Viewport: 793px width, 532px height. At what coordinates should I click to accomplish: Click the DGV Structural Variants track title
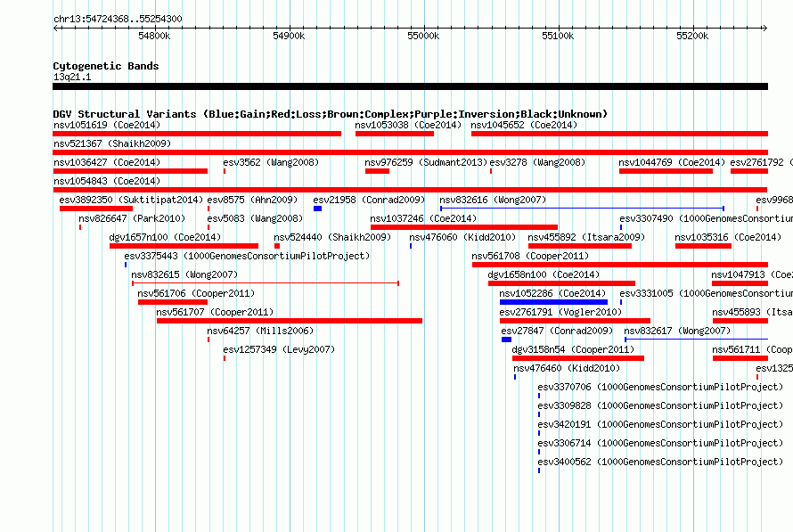(331, 114)
